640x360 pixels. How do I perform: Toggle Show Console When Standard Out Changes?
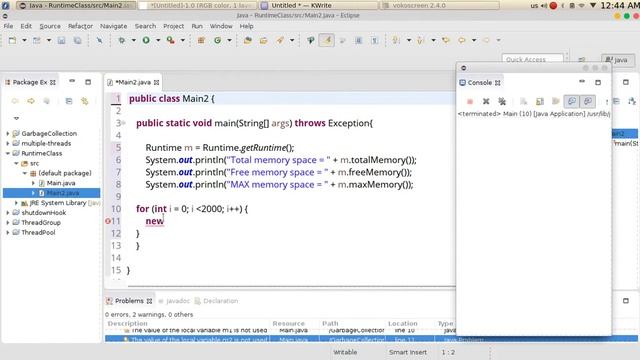tap(571, 101)
